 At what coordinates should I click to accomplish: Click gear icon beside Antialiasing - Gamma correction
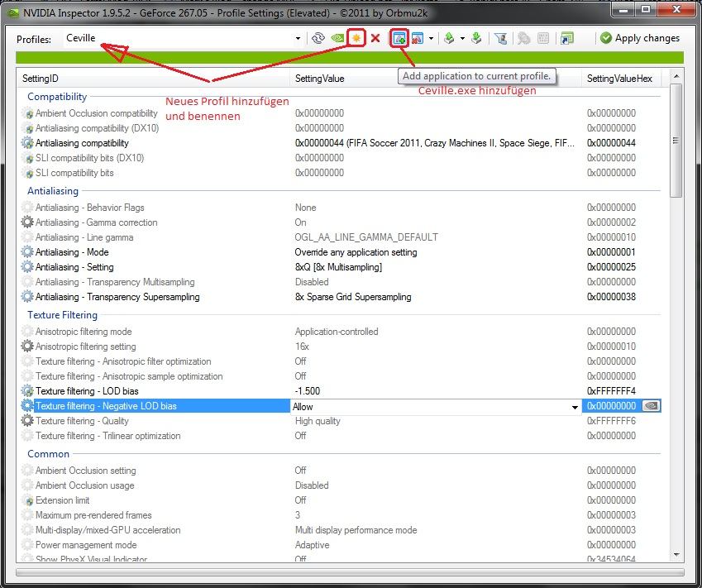coord(27,222)
